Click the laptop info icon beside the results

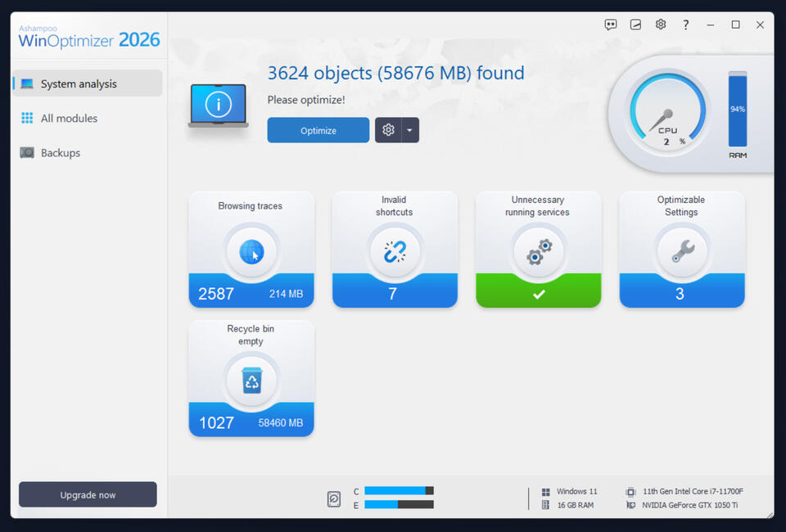click(x=218, y=104)
